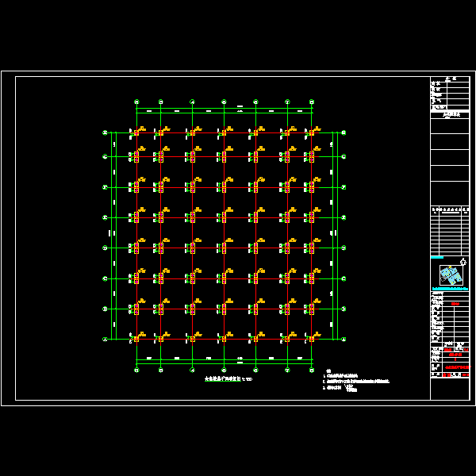Select the second numbered note line
Image resolution: width=476 pixels, height=476 pixels.
coord(355,382)
